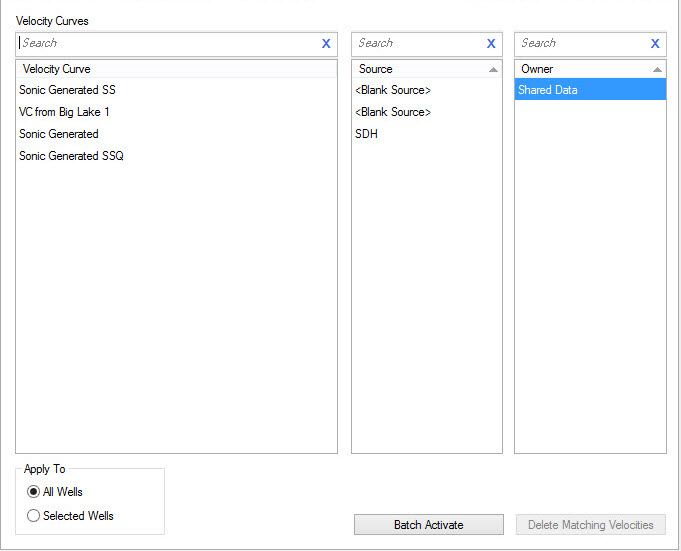Choose SDH in the Source list
The image size is (681, 551).
(367, 134)
